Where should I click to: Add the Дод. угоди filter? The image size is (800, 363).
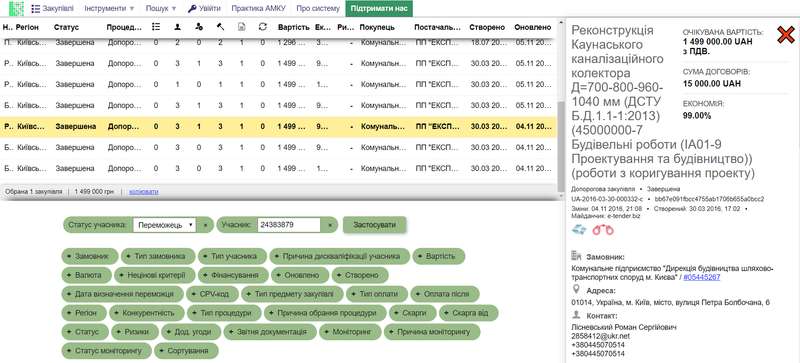pos(191,331)
